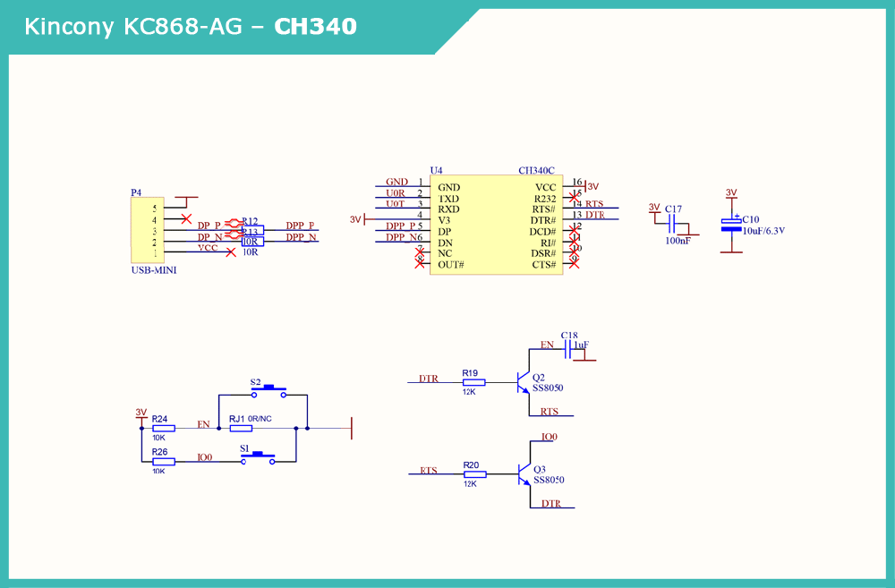This screenshot has height=588, width=895.
Task: Select the USB-MINI label under P4
Action: (153, 269)
